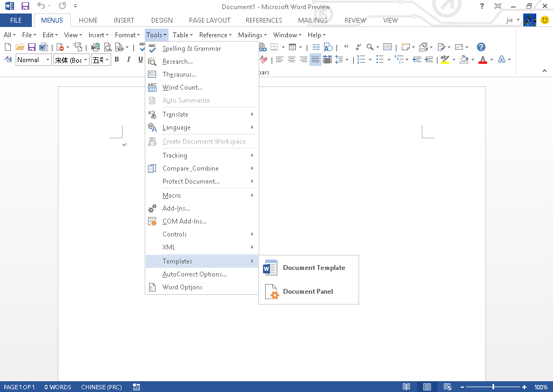Image resolution: width=553 pixels, height=392 pixels.
Task: Choose Word Count from the Tools menu
Action: point(183,87)
